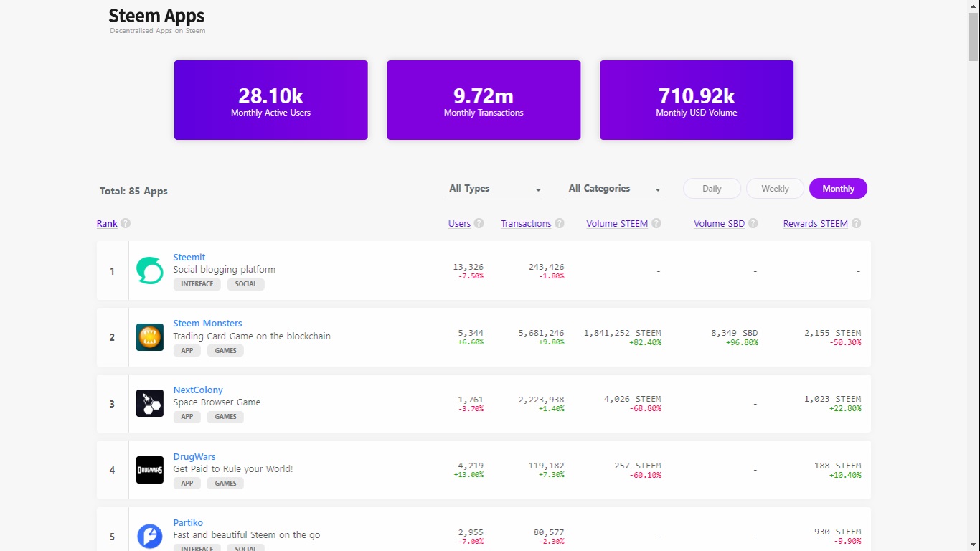The height and width of the screenshot is (551, 980).
Task: Open the All Types dropdown
Action: tap(494, 189)
